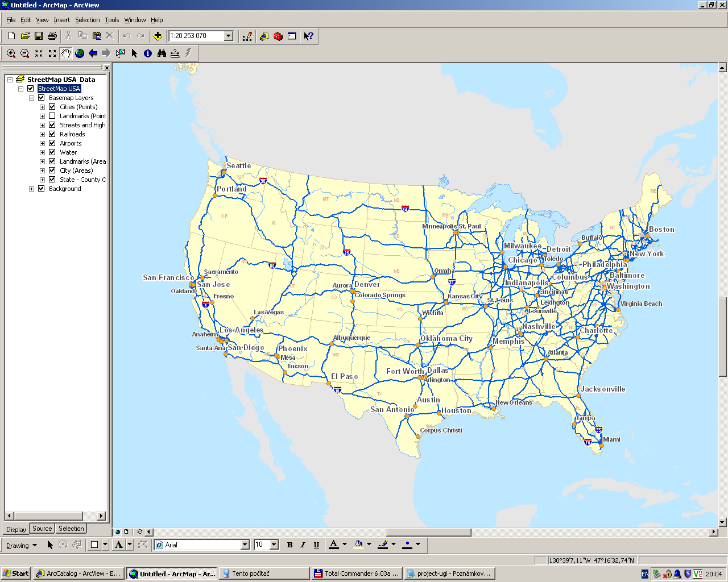Screen dimensions: 728x582
Task: Refresh the map view
Action: tap(140, 532)
